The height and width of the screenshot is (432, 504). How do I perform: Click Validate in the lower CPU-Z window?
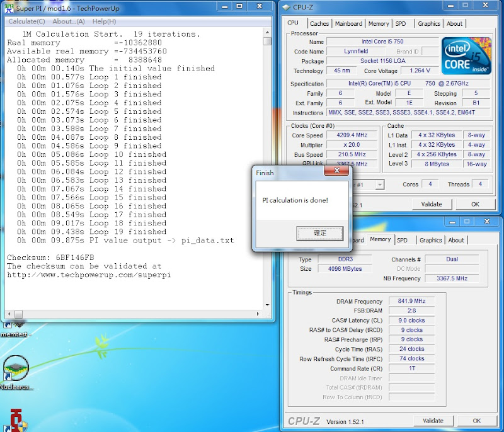[x=433, y=421]
